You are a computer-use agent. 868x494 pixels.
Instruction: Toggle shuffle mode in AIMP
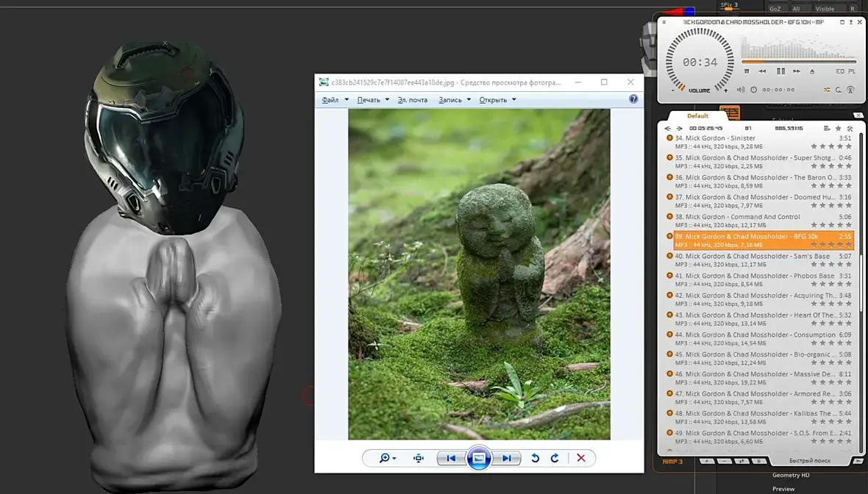coord(827,90)
